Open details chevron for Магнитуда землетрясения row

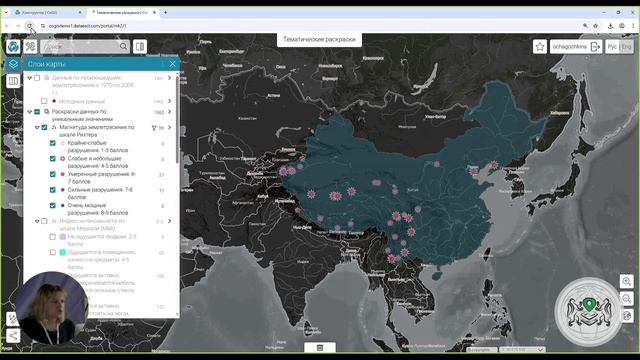coord(169,127)
